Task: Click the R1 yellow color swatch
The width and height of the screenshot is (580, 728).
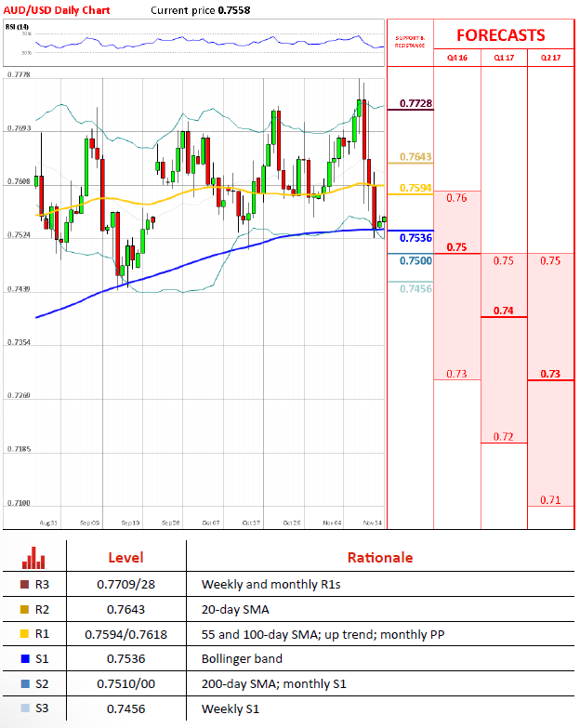Action: point(25,634)
